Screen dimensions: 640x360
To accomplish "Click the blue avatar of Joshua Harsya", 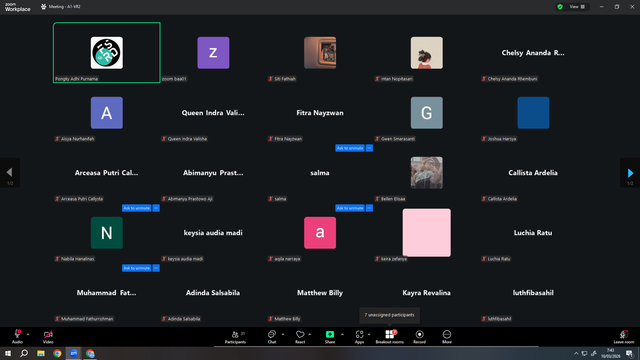I will [533, 113].
